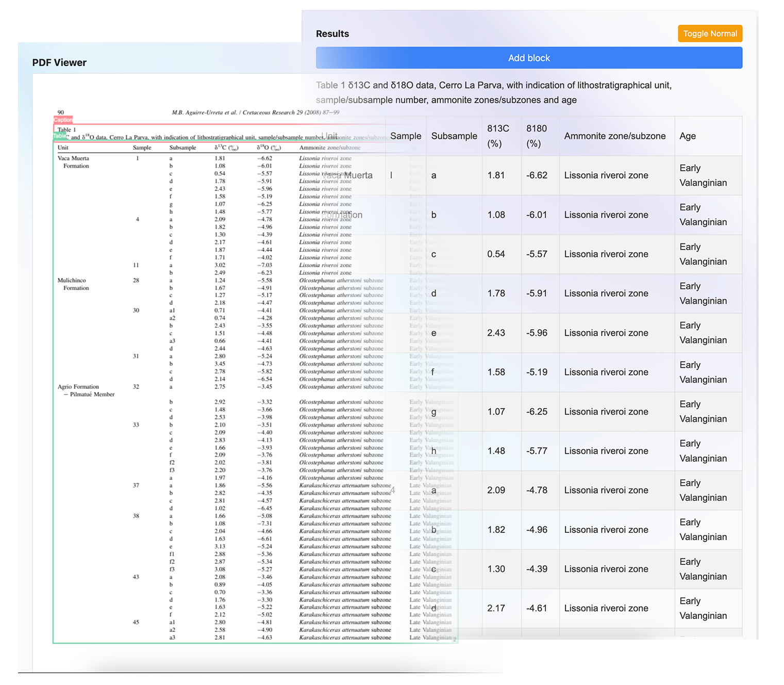The width and height of the screenshot is (784, 685).
Task: Select the -4.96 cell in Results table
Action: pyautogui.click(x=540, y=530)
